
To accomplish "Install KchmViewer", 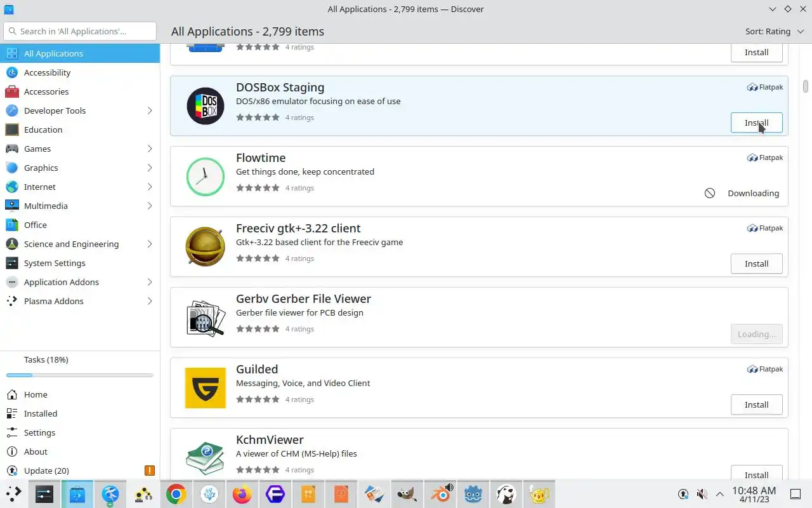I will click(x=756, y=474).
